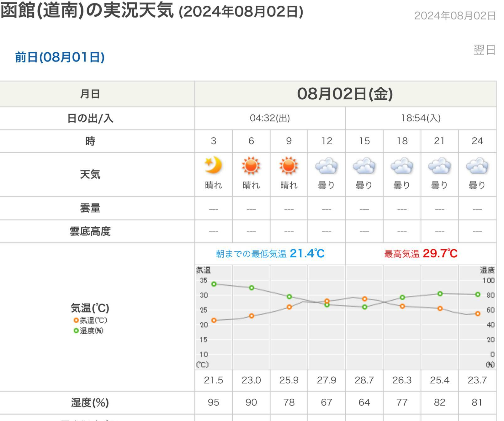This screenshot has width=504, height=421.
Task: Click the sun icon at hour 9
Action: (x=289, y=166)
